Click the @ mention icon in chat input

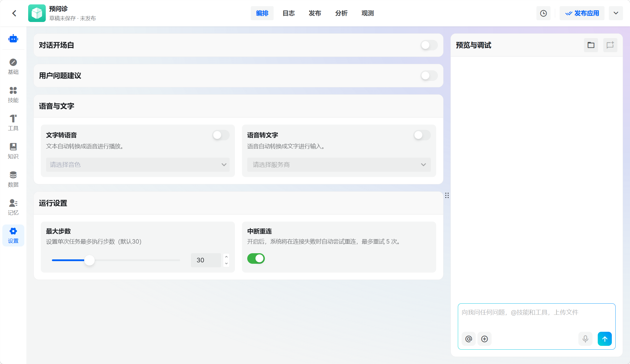pos(469,339)
